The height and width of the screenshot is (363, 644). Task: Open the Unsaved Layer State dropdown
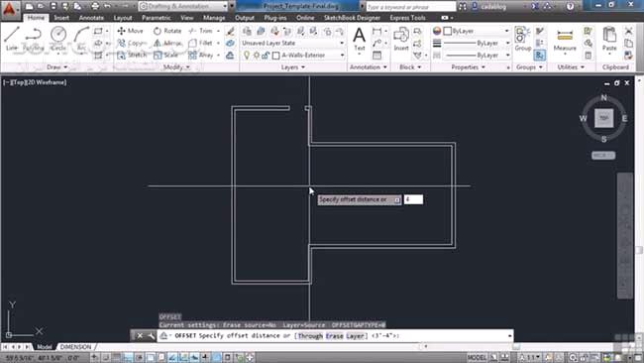[x=292, y=44]
